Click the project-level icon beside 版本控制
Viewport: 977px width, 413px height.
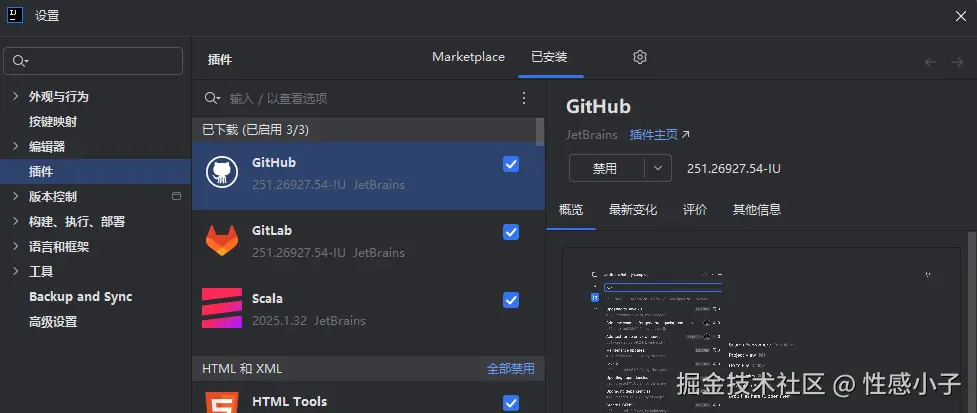click(176, 196)
